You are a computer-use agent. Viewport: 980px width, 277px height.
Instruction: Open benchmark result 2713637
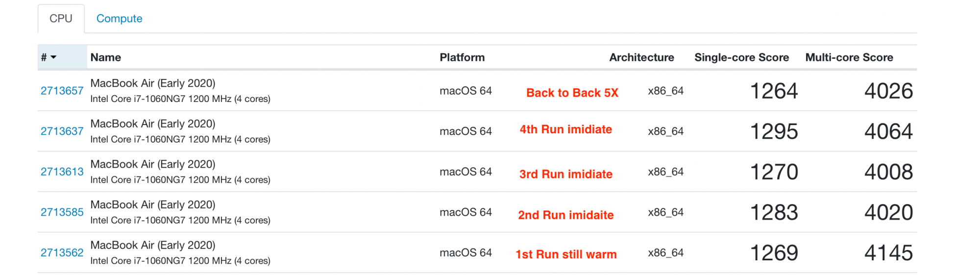62,131
